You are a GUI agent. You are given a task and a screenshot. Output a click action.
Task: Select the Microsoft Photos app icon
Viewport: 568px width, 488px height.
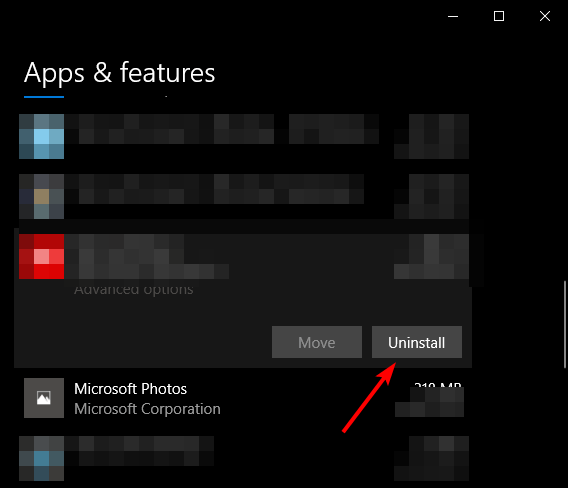(44, 398)
